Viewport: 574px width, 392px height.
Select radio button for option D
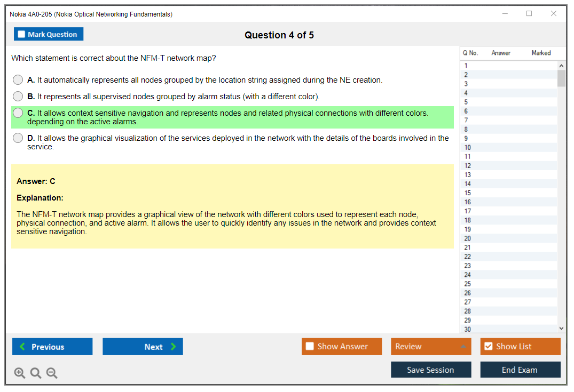(x=18, y=138)
